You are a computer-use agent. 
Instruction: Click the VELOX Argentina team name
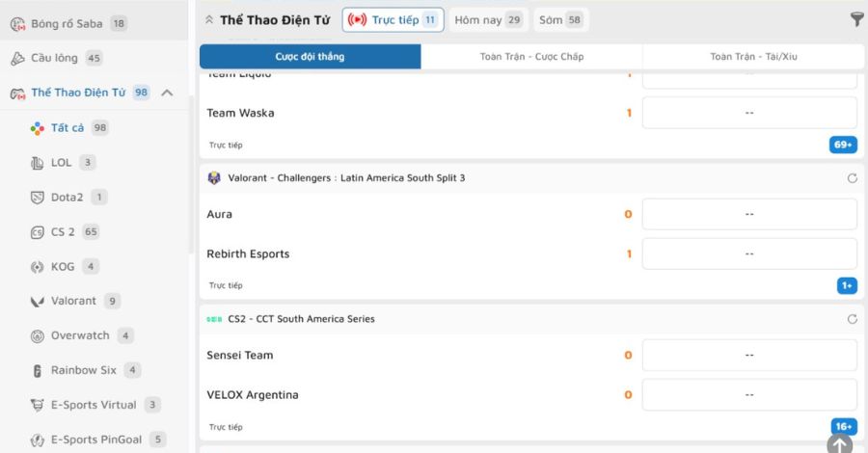(x=253, y=395)
